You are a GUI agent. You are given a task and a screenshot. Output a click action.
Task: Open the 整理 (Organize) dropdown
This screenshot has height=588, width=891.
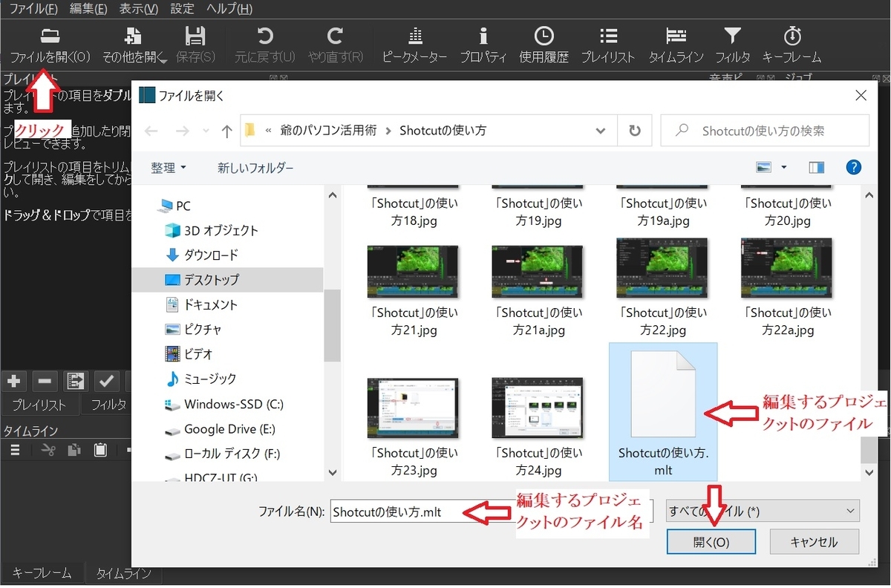pos(169,169)
